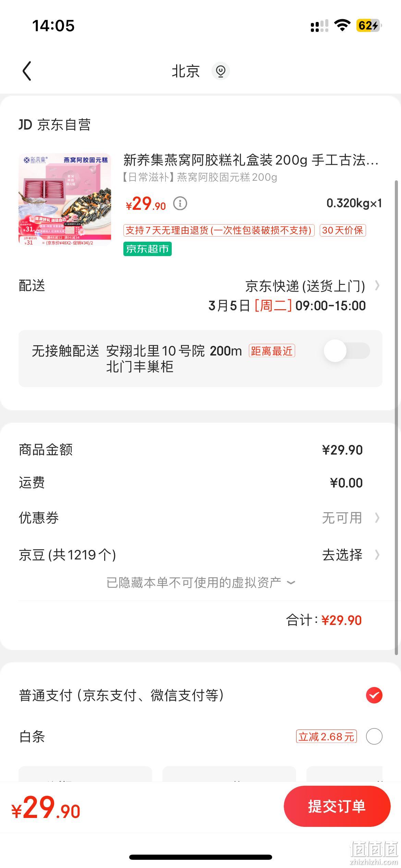401x868 pixels.
Task: Open the location pin icon next to 北京
Action: (220, 71)
